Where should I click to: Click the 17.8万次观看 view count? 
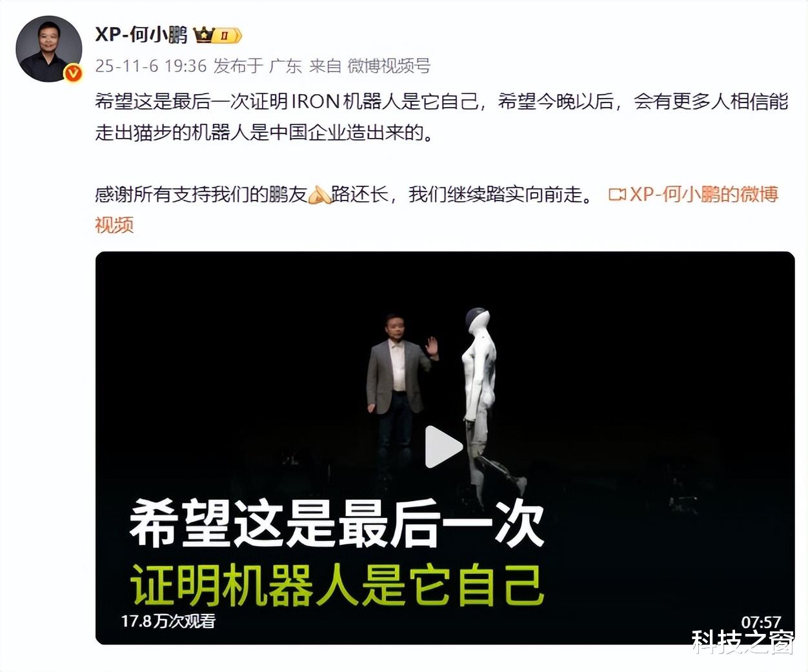(168, 621)
